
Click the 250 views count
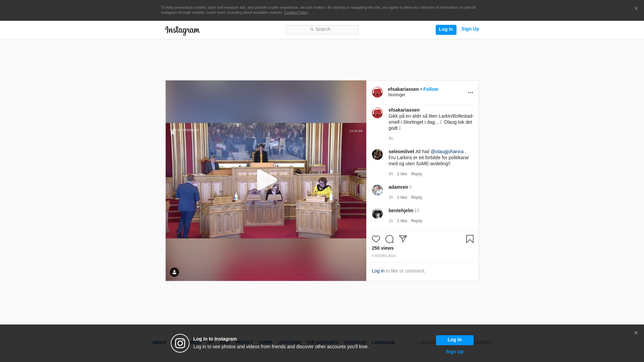tap(383, 248)
